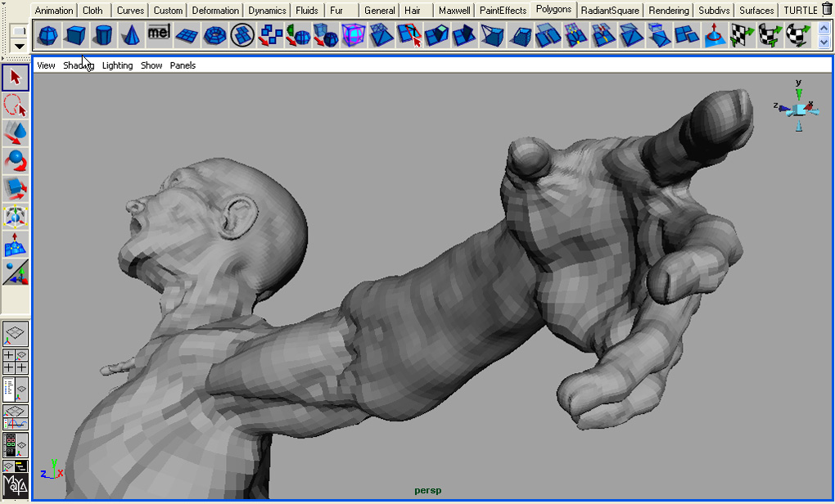Click the Merge Vertices icon with yellow dots
835x504 pixels.
click(575, 35)
